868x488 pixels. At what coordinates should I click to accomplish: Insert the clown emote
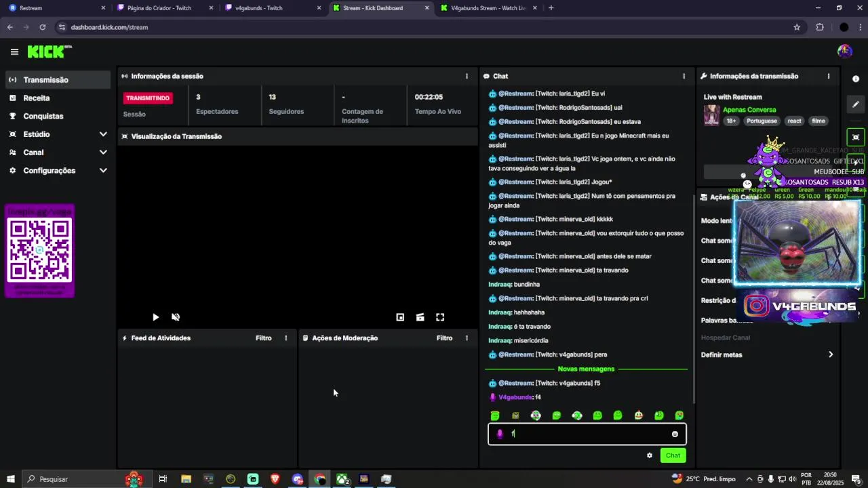tap(638, 415)
